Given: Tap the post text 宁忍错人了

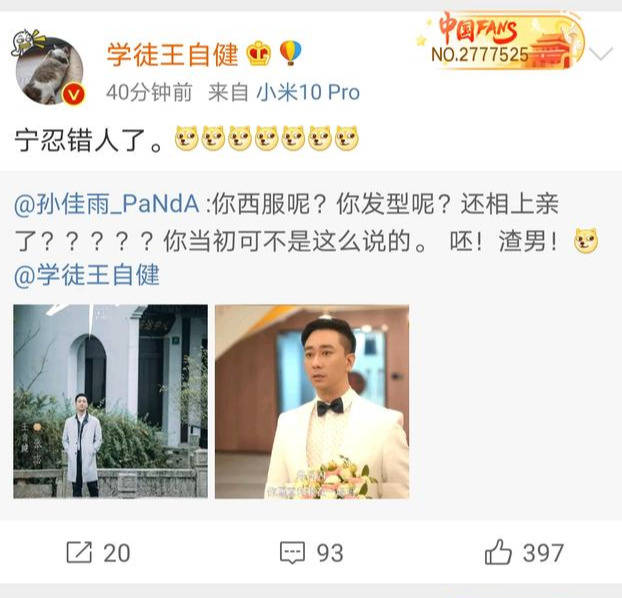Looking at the screenshot, I should point(89,140).
